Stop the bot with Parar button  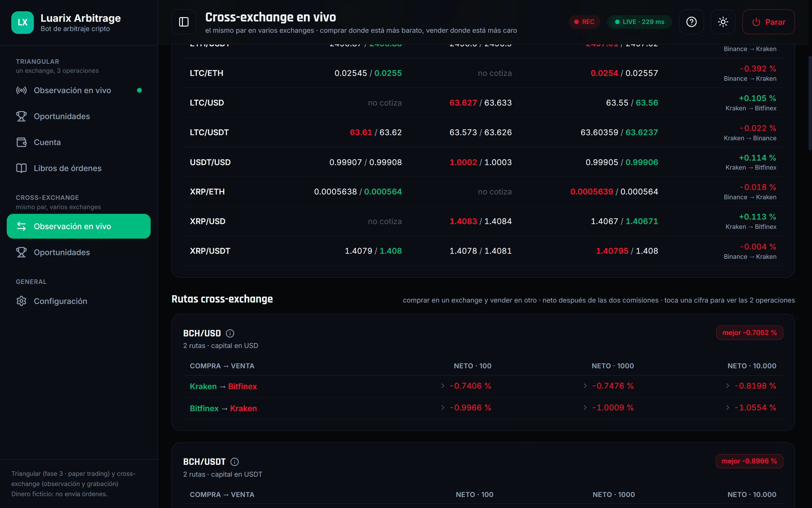pyautogui.click(x=768, y=22)
